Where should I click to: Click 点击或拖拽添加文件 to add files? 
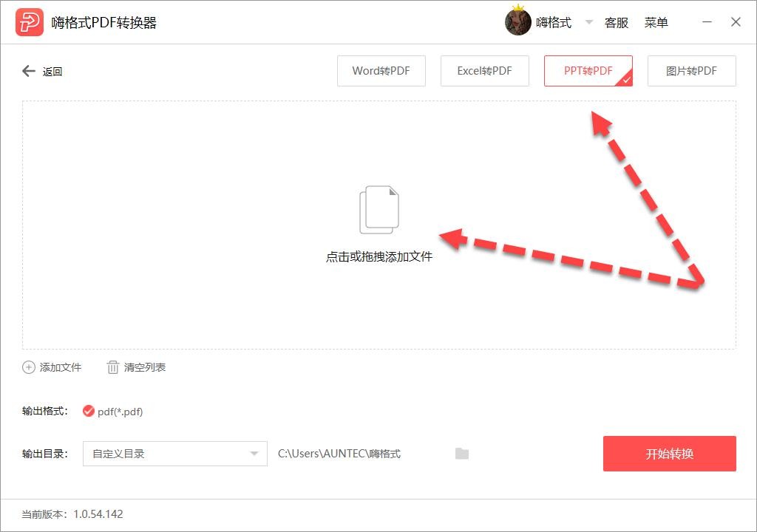(x=379, y=256)
